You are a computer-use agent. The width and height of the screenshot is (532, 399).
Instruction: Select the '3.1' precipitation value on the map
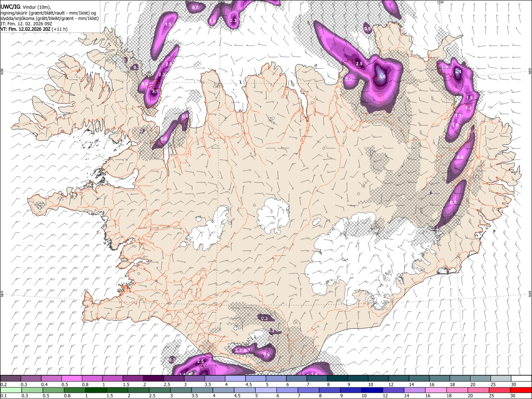tap(155, 91)
